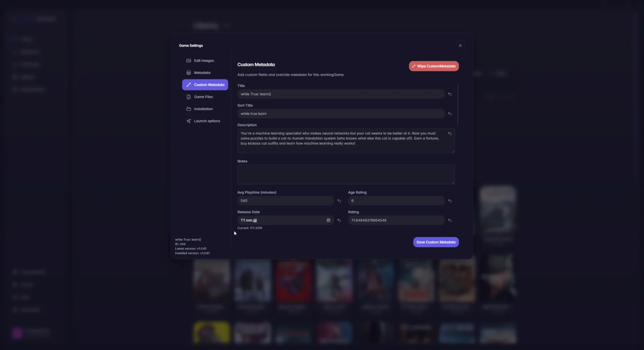Reset the Avg Playtime field with its undo icon

[339, 201]
